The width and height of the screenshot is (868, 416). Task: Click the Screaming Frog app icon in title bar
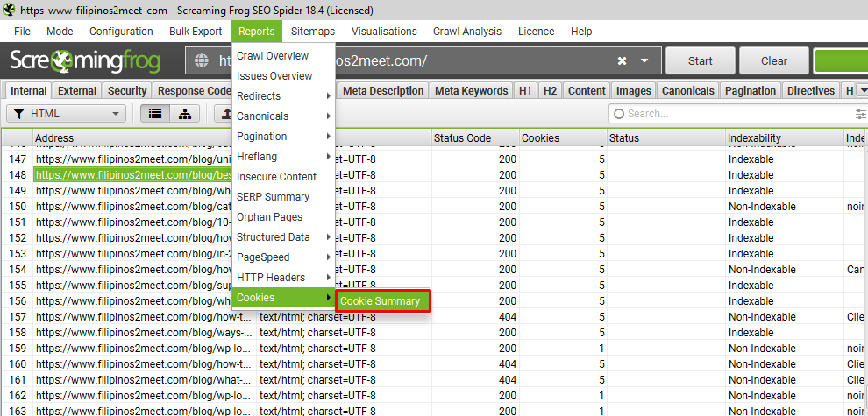pos(9,10)
